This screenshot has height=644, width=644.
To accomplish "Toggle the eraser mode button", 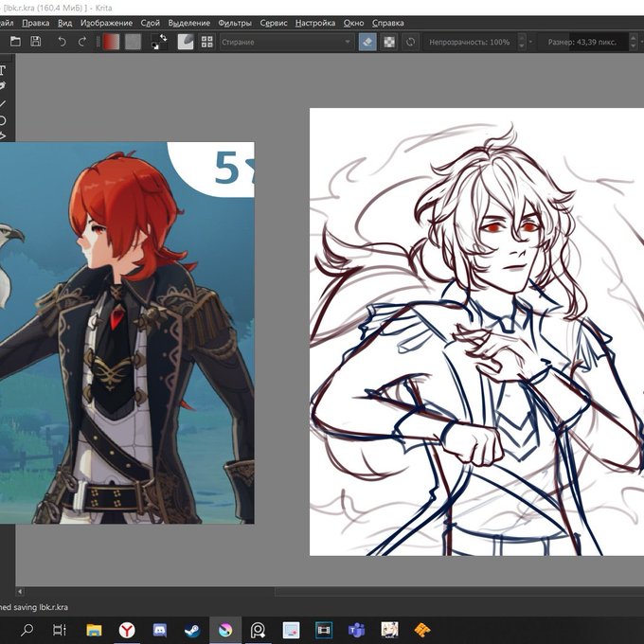I will pyautogui.click(x=367, y=42).
